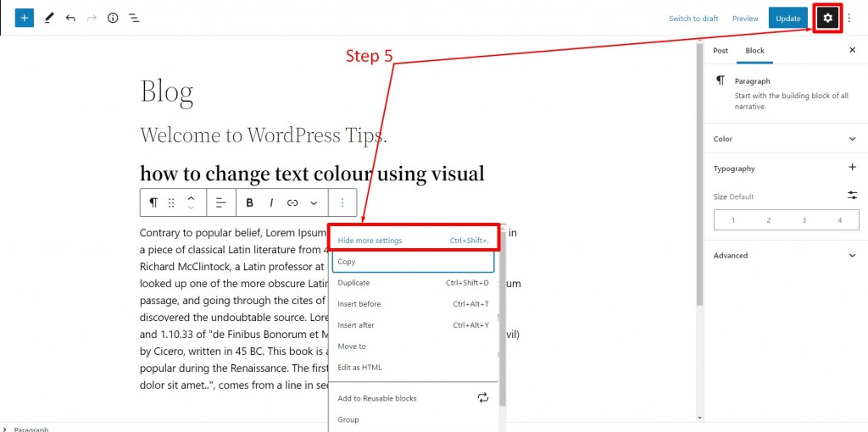Select font size preset 3
This screenshot has height=432, width=868.
point(804,220)
